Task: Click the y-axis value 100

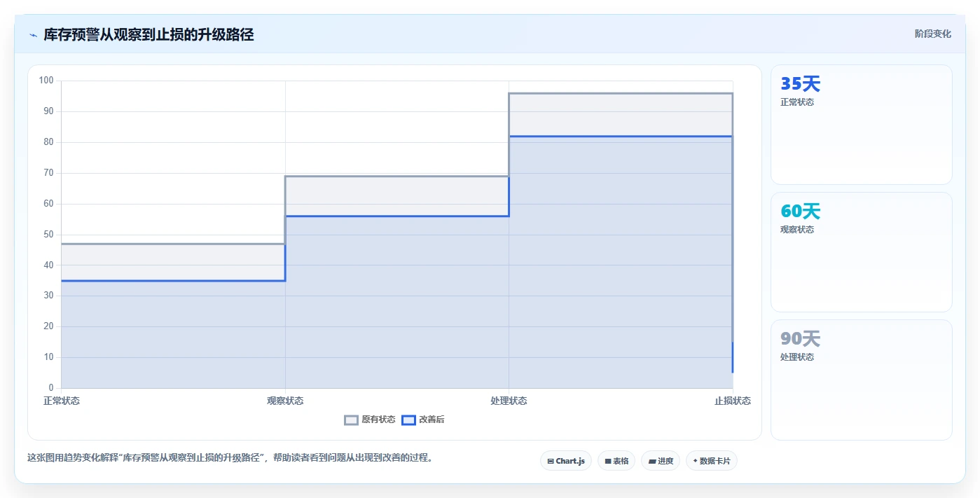Action: coord(46,81)
